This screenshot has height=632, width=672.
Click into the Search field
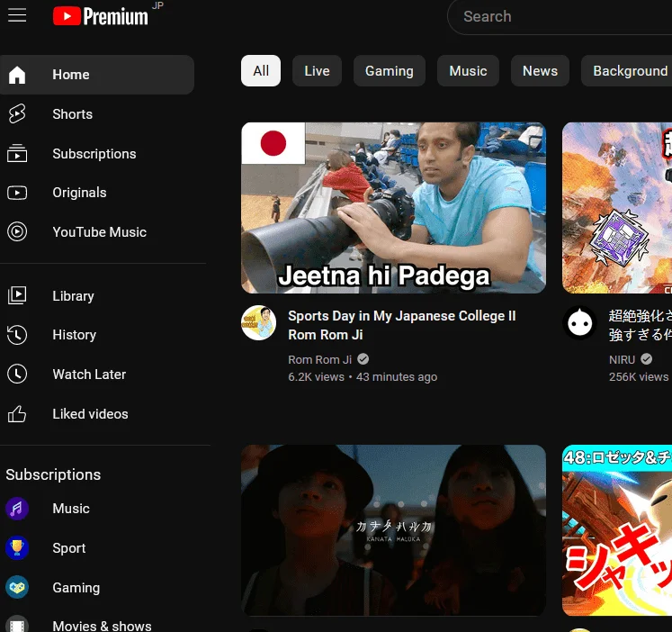pos(560,17)
